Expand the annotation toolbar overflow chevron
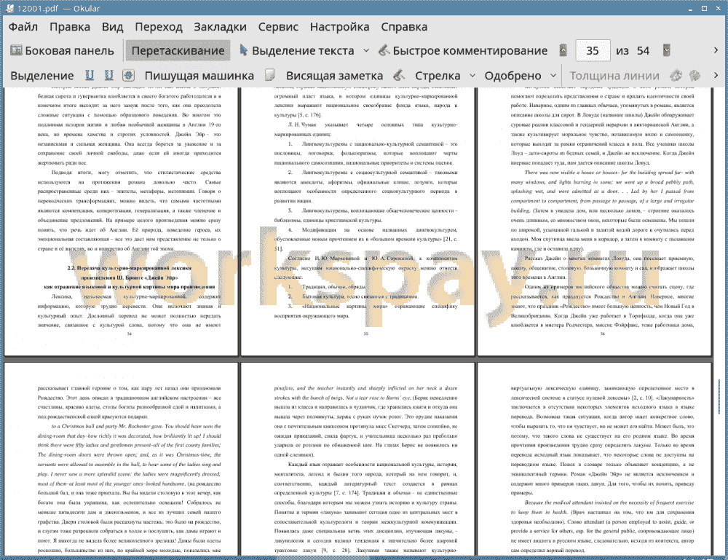 716,75
